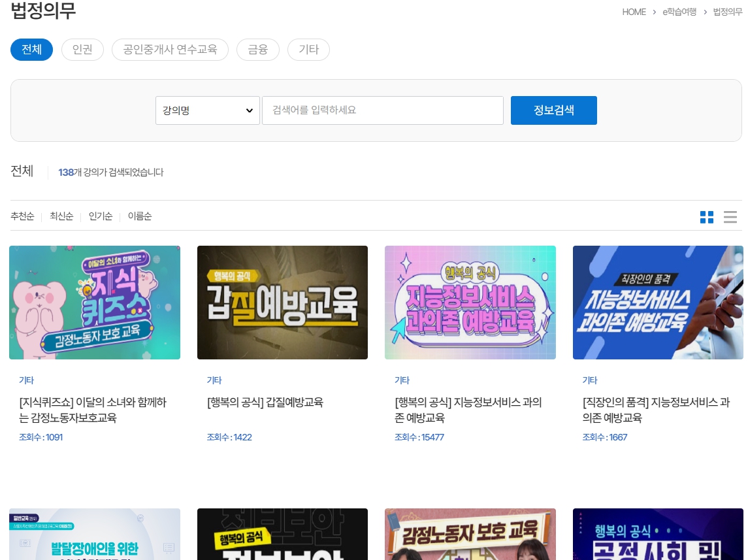
Task: Open 법정의무 breadcrumb link
Action: click(x=728, y=12)
